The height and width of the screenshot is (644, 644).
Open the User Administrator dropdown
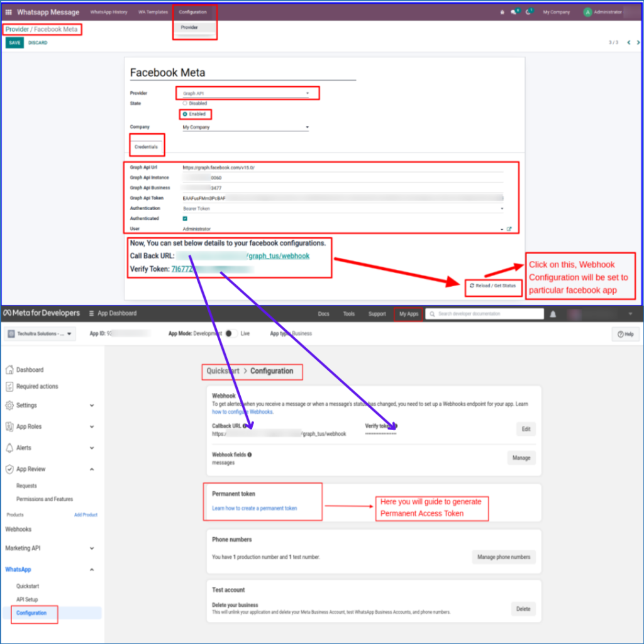tap(343, 229)
